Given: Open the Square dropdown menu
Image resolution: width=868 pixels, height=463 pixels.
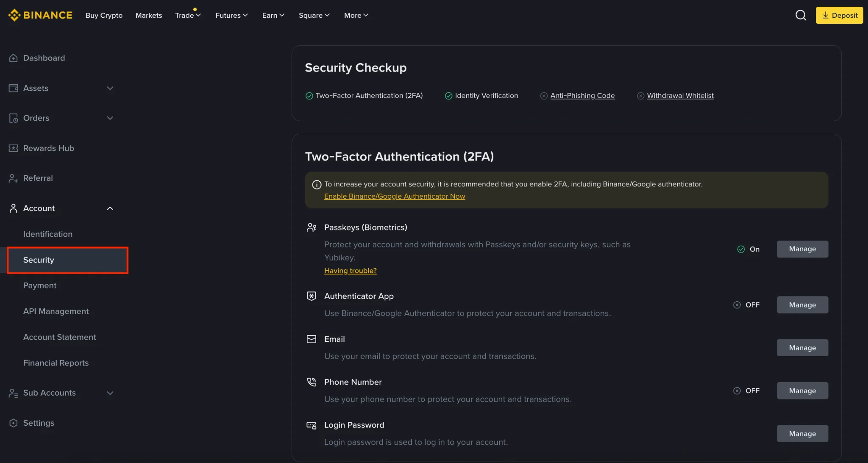Looking at the screenshot, I should click(314, 15).
